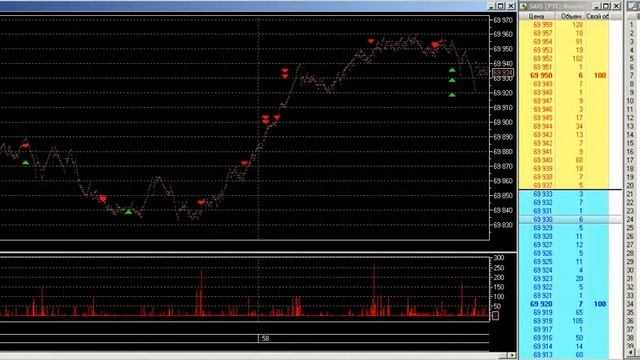Click green buy marker near price 69 920

452,95
